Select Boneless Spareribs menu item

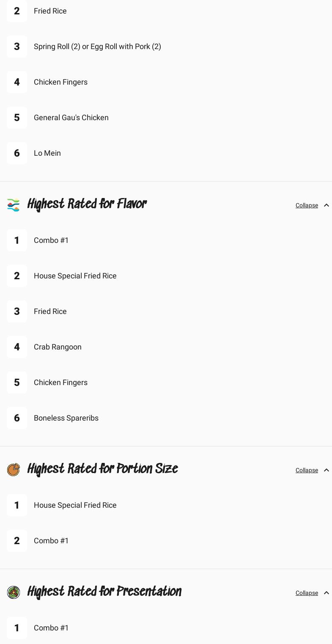coord(66,418)
